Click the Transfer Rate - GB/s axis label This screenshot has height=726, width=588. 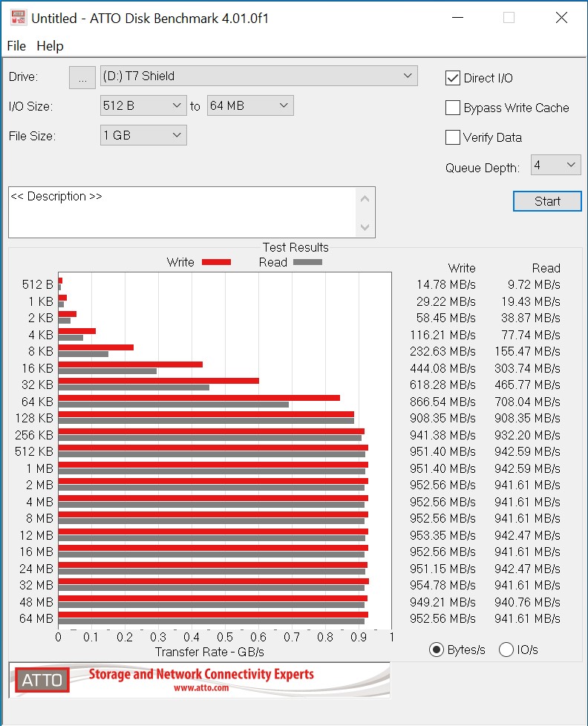[209, 652]
